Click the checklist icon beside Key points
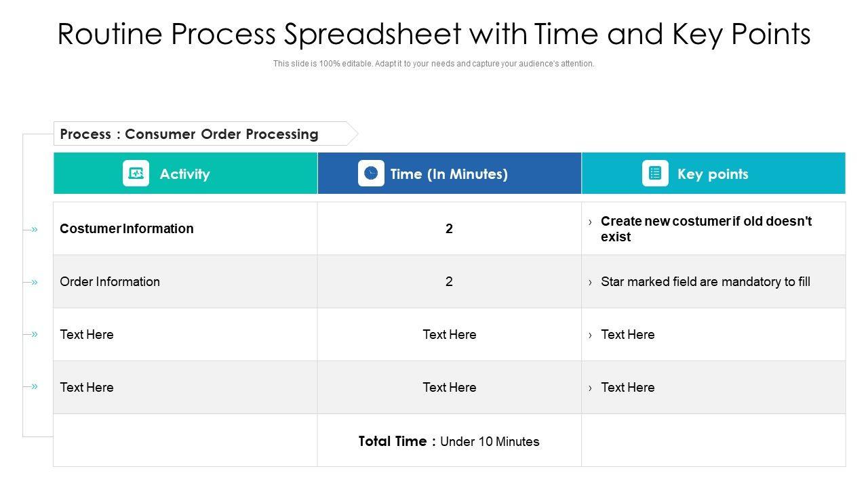Screen dimensions: 868x488 click(655, 174)
